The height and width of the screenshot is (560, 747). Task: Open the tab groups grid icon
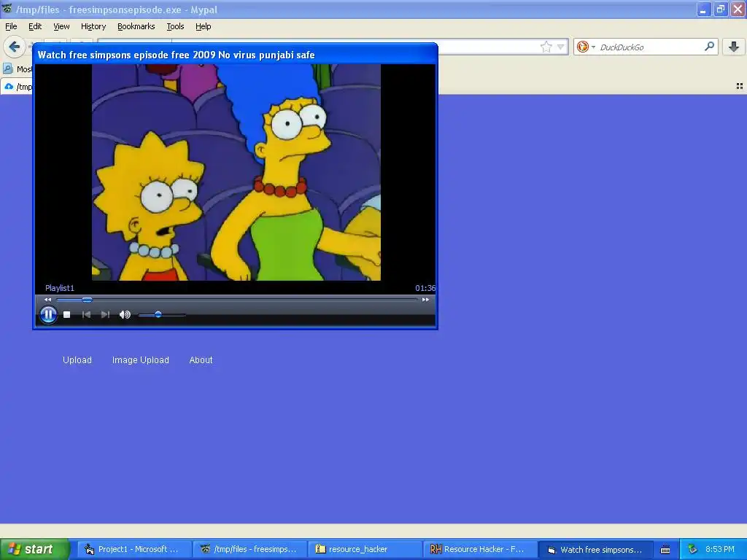point(740,86)
